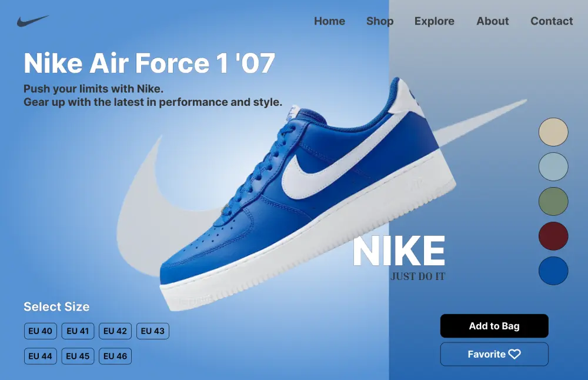588x380 pixels.
Task: Pick size EU 43
Action: click(153, 331)
